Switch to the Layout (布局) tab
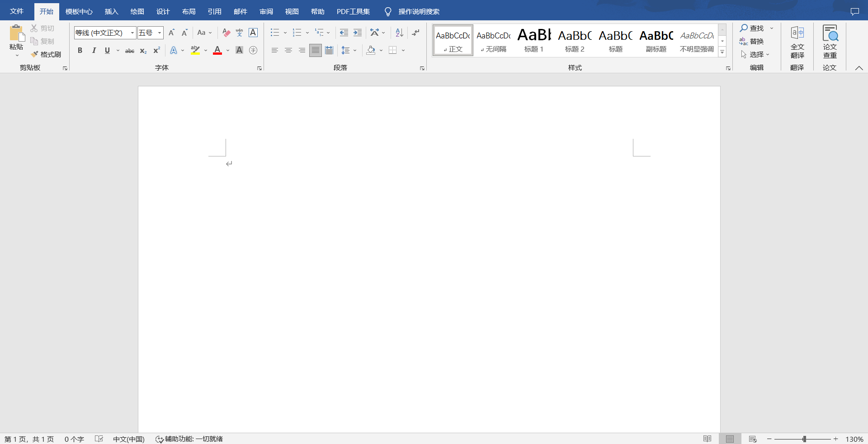Screen dimensions: 868x444 [189, 11]
